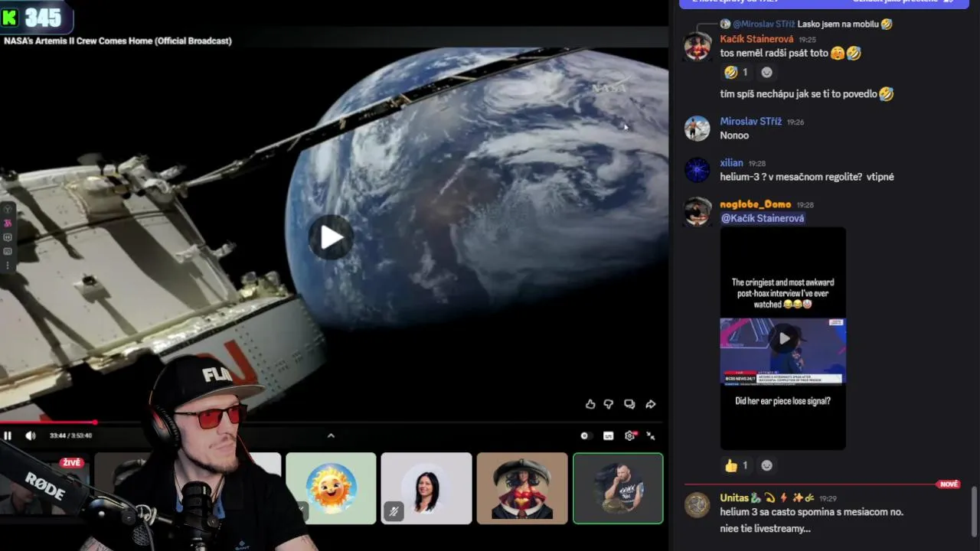Select the wonder woman avatar participant tile
This screenshot has height=551, width=980.
point(522,488)
